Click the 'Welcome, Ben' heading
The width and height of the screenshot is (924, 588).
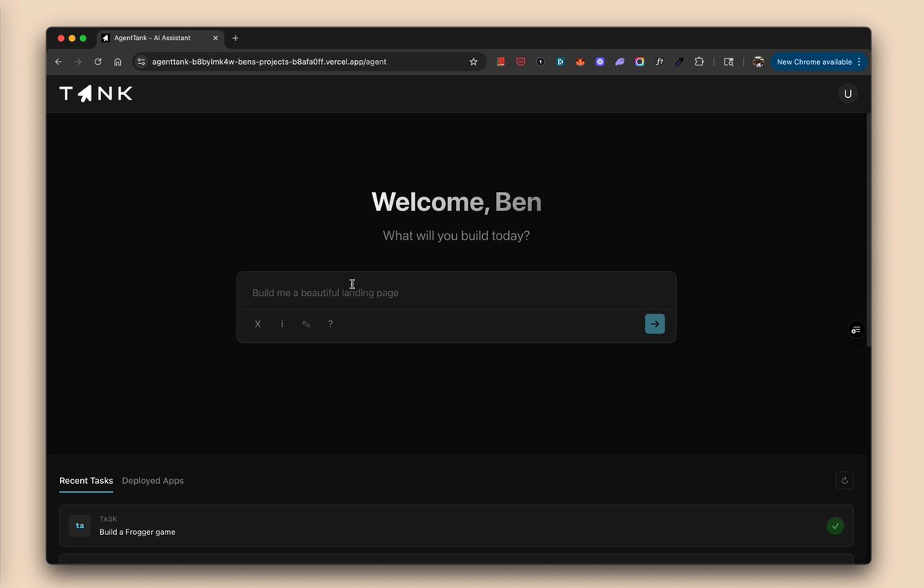coord(456,202)
